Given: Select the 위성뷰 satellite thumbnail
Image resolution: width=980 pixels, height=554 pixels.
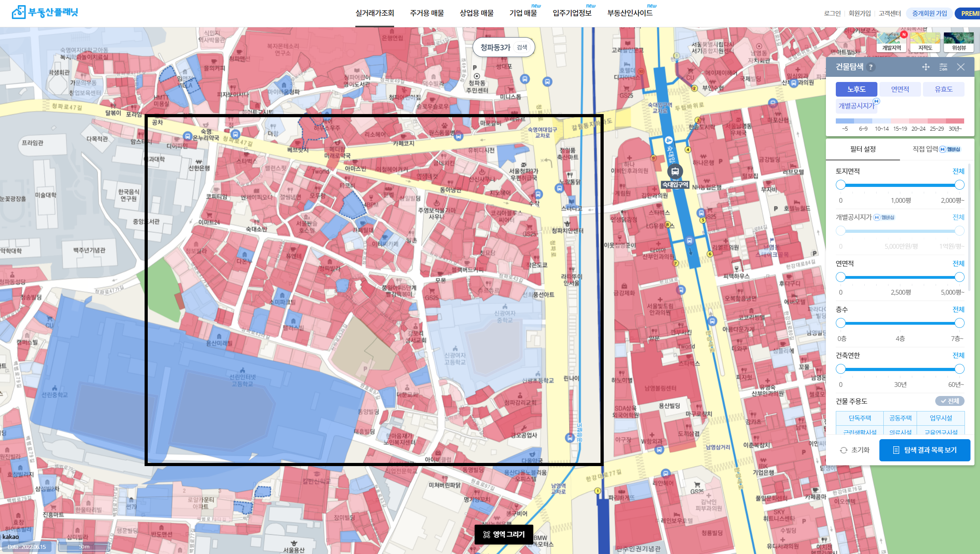Looking at the screenshot, I should pyautogui.click(x=959, y=42).
